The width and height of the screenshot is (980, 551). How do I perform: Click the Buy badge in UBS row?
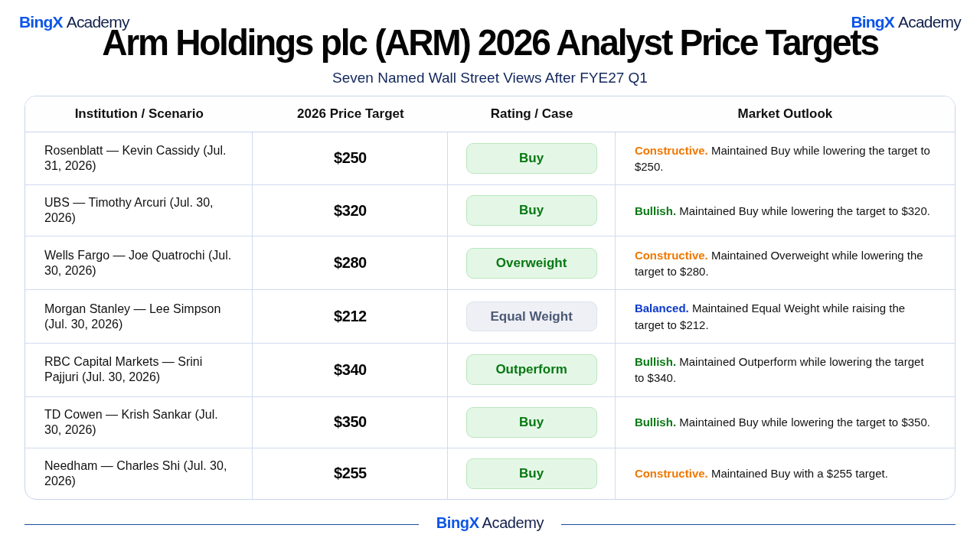[531, 210]
